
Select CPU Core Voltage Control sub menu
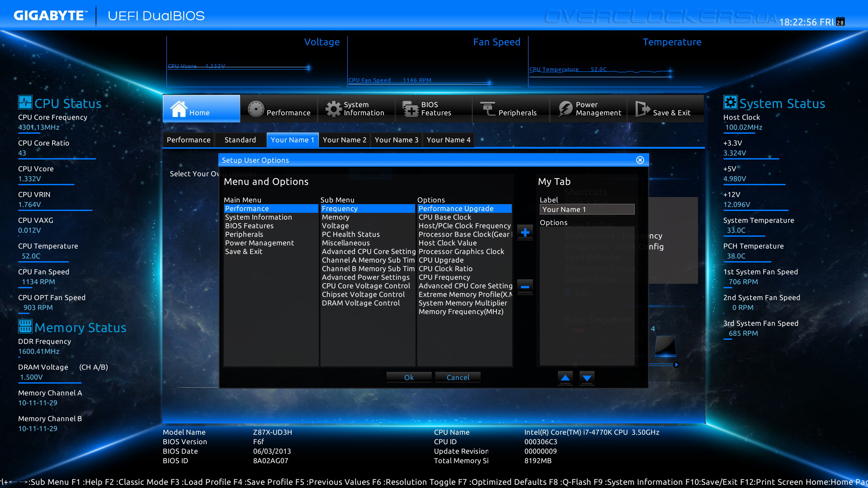(368, 286)
